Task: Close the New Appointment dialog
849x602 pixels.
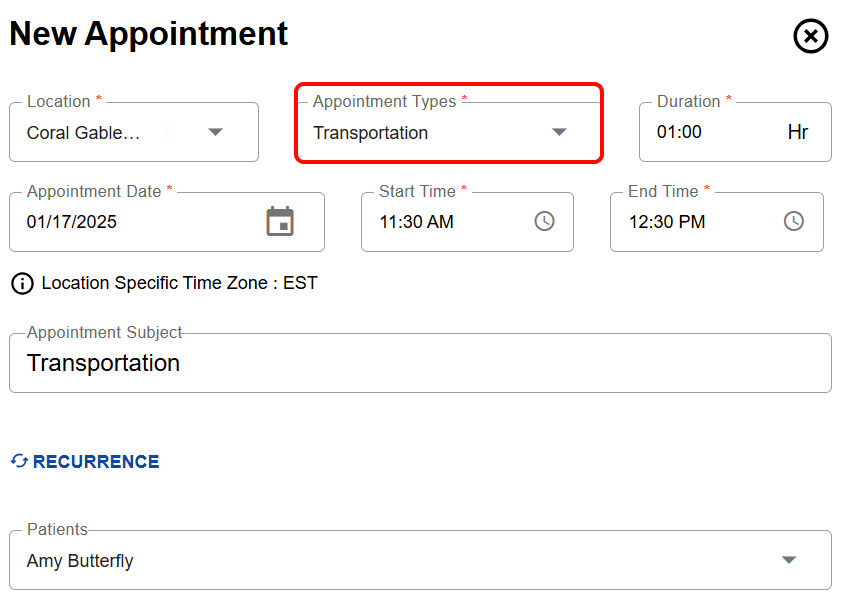Action: coord(810,37)
